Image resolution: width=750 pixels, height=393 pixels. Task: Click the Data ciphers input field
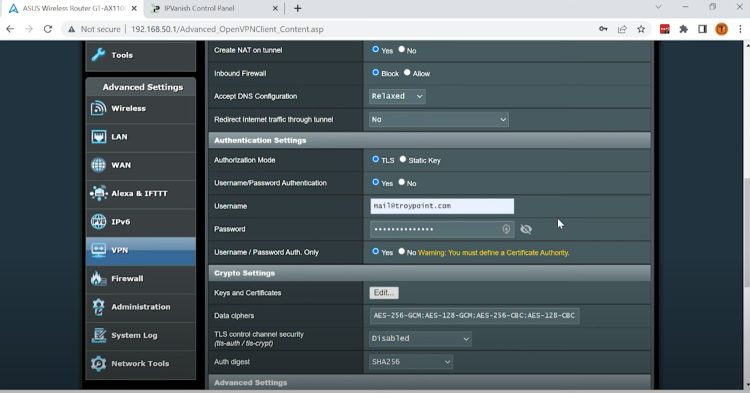click(474, 316)
